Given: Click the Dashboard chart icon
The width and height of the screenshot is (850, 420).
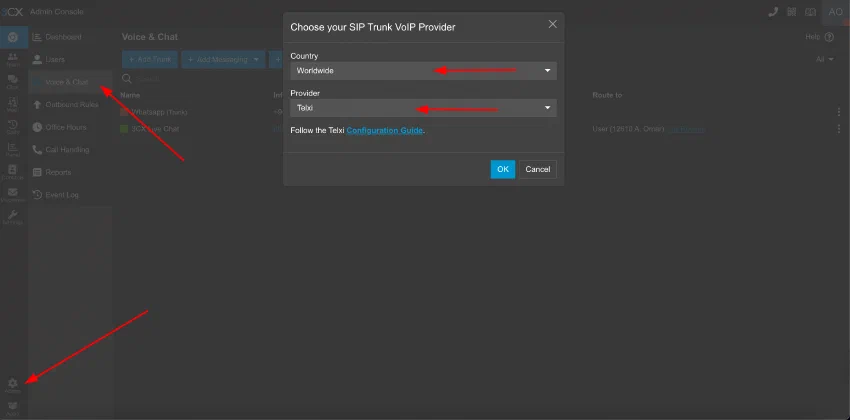Looking at the screenshot, I should point(37,37).
